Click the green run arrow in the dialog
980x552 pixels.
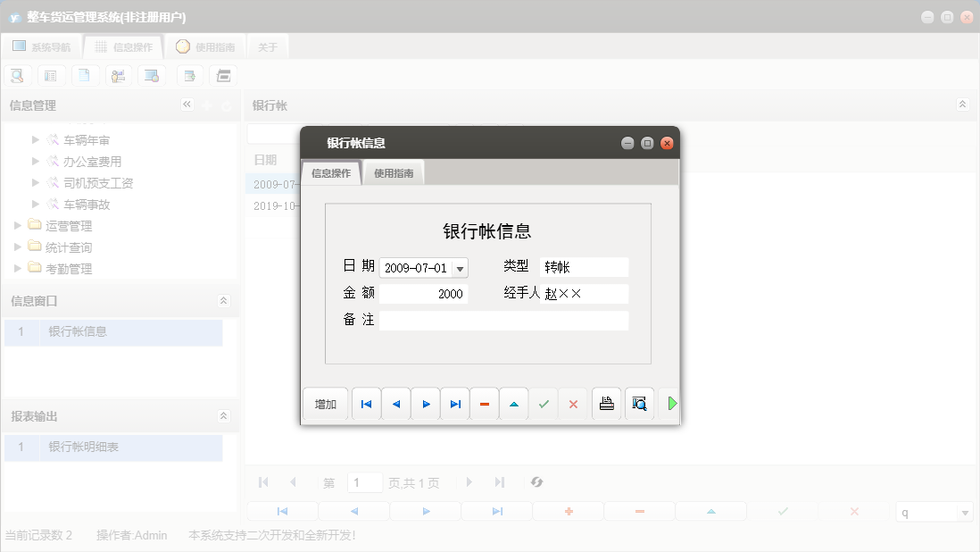(x=672, y=403)
